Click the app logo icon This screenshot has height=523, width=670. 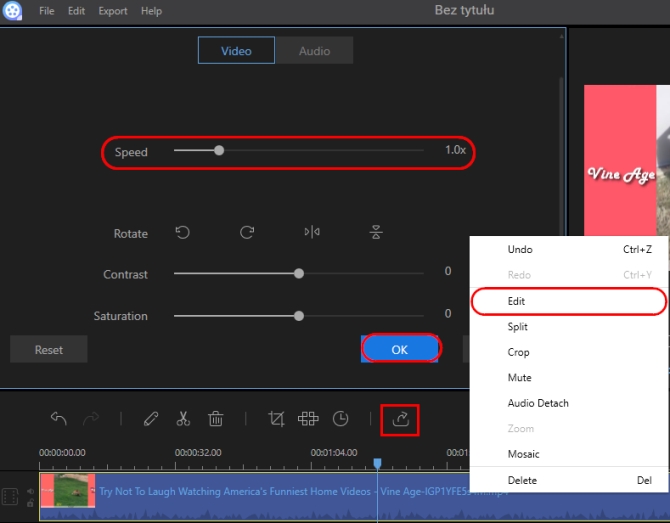12,11
